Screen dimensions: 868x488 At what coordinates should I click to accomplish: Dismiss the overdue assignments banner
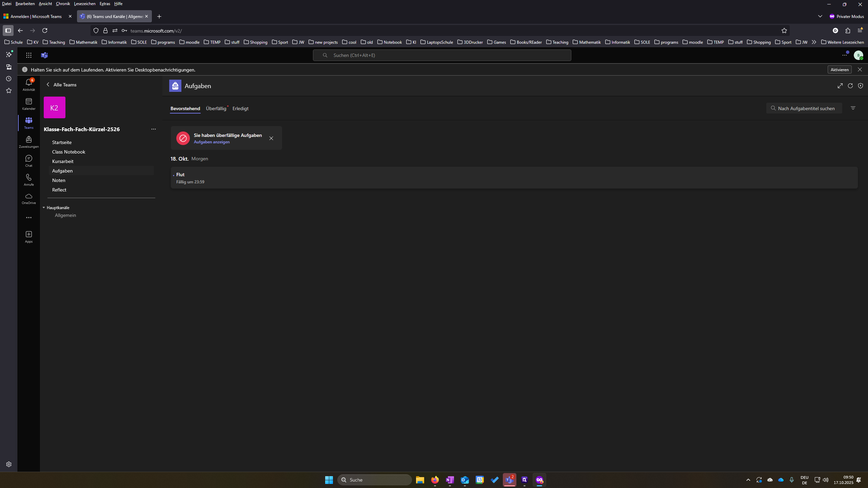[x=271, y=138]
